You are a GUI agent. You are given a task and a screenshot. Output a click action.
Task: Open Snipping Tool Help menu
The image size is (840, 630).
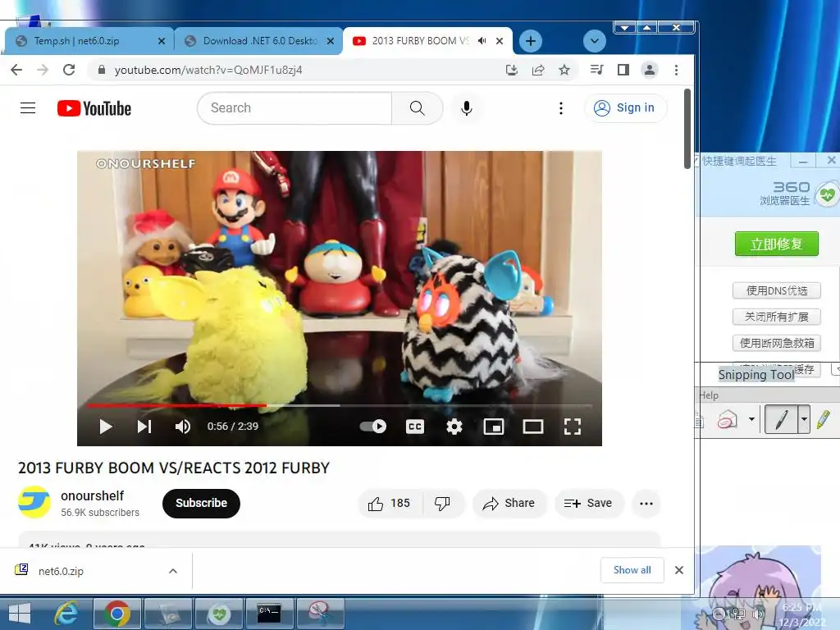(708, 395)
